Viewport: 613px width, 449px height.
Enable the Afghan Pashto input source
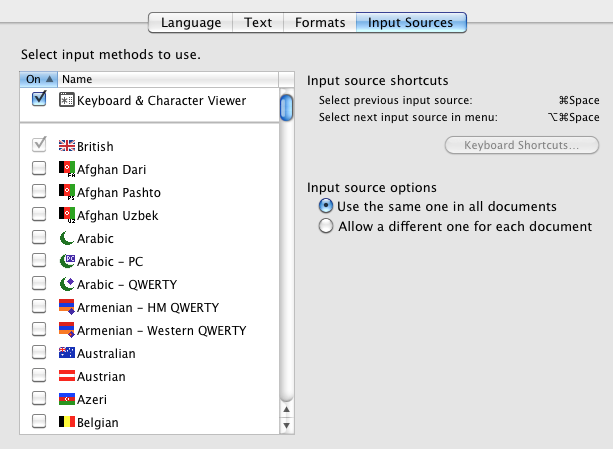click(39, 192)
